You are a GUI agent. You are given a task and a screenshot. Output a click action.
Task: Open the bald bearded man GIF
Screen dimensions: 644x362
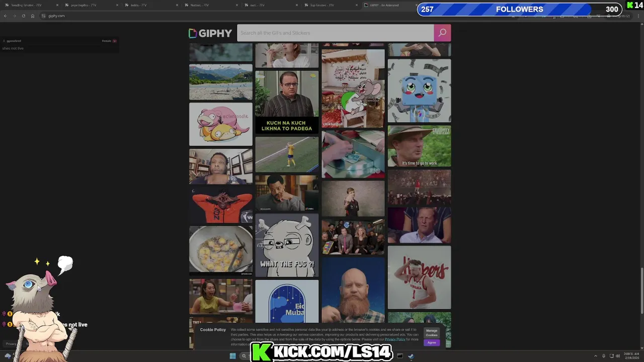tap(353, 290)
